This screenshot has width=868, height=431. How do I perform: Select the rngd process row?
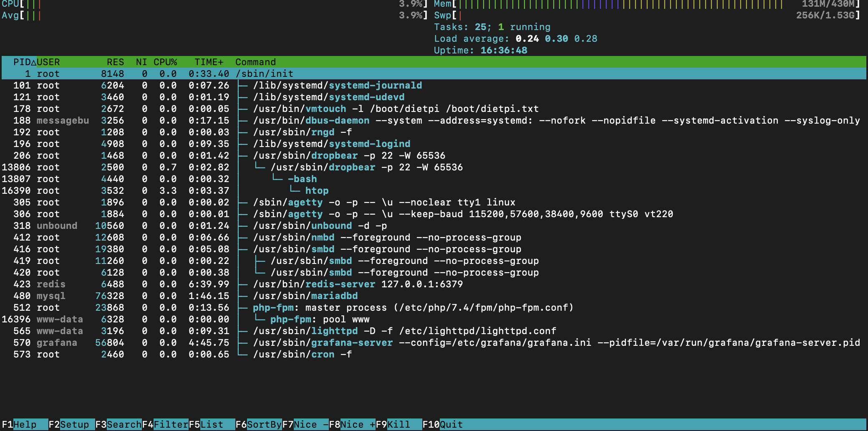click(434, 132)
